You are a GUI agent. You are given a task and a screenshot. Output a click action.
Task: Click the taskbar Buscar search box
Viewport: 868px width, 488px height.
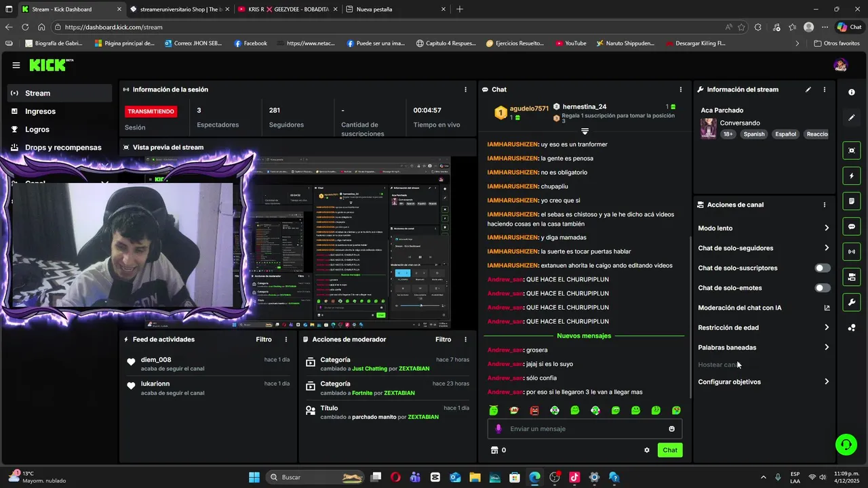click(x=315, y=477)
